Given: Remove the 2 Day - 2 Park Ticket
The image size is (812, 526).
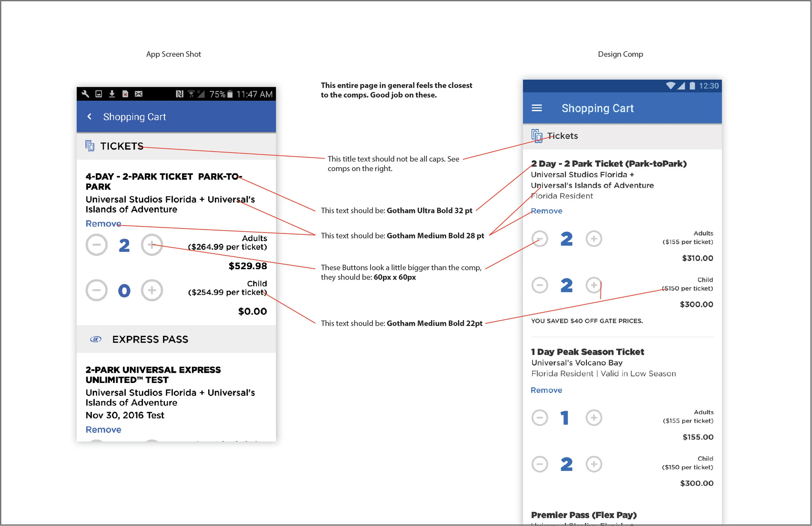Looking at the screenshot, I should point(547,211).
